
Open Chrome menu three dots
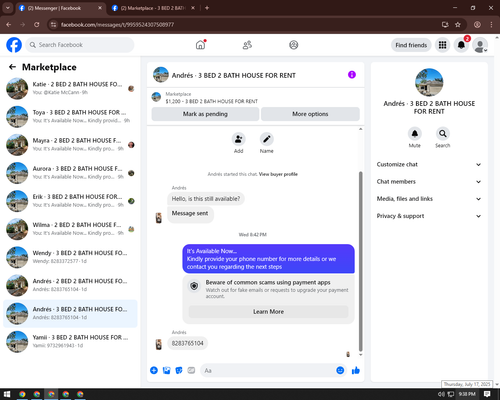(491, 24)
